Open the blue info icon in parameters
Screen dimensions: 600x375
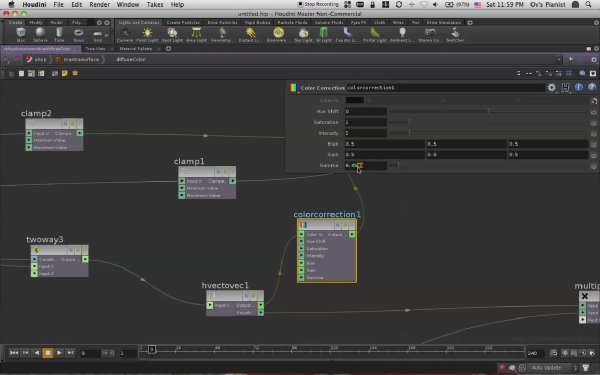point(579,88)
